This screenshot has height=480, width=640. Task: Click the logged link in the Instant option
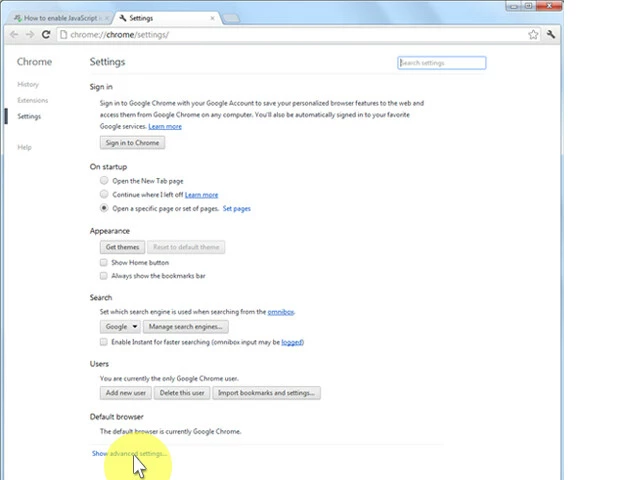point(293,342)
